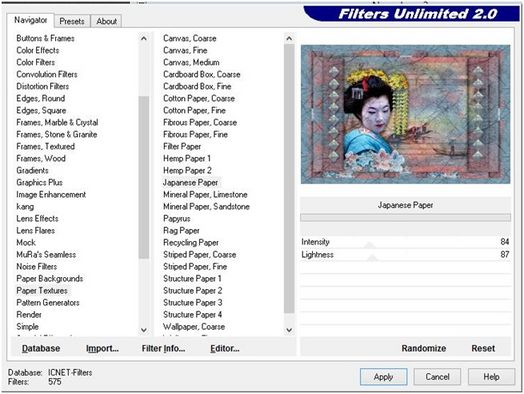Select Paper Backgrounds category
The width and height of the screenshot is (524, 394).
pos(50,279)
